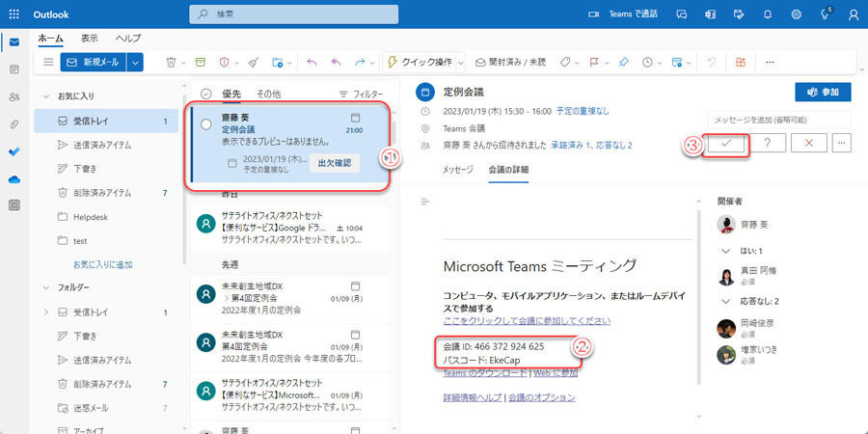The height and width of the screenshot is (434, 868).
Task: Click the 会議のオプション link
Action: [541, 397]
